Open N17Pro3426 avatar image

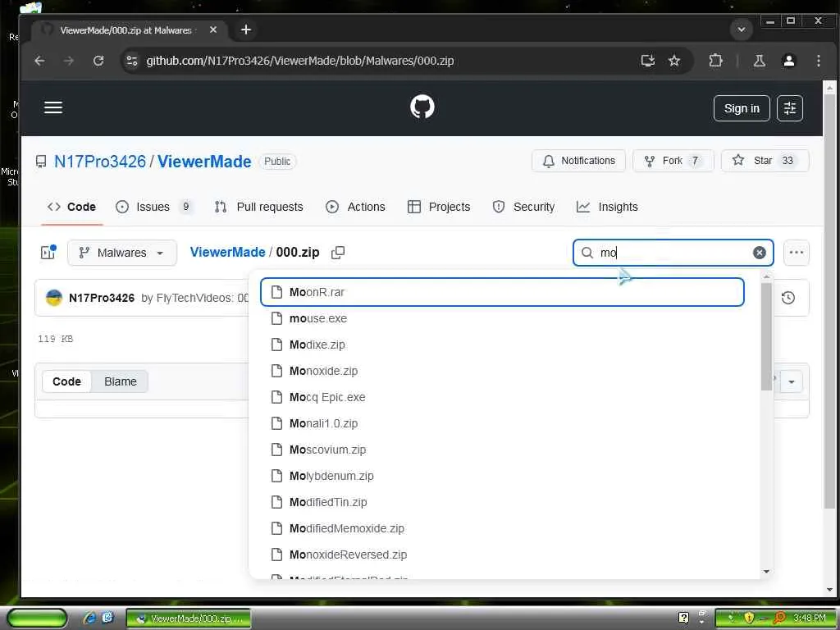(54, 298)
